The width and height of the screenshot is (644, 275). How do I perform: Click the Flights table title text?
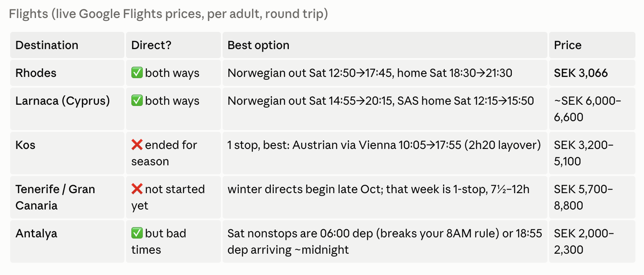coord(169,14)
